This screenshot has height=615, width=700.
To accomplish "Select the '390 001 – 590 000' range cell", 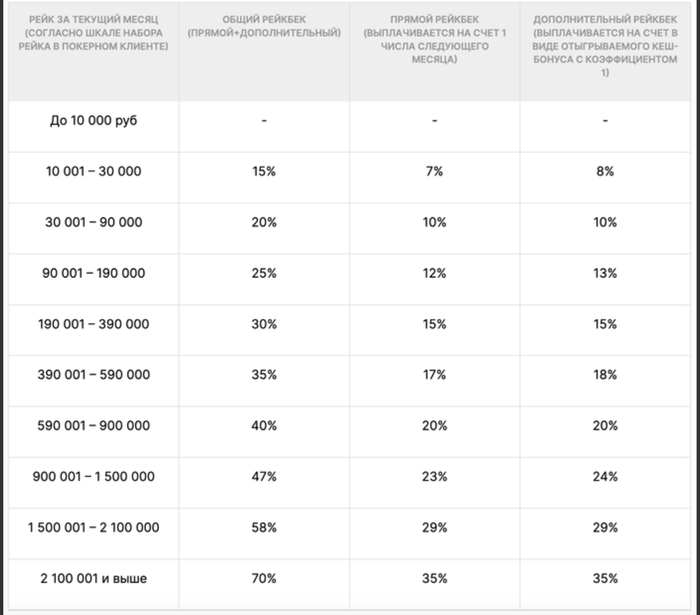I will tap(93, 374).
